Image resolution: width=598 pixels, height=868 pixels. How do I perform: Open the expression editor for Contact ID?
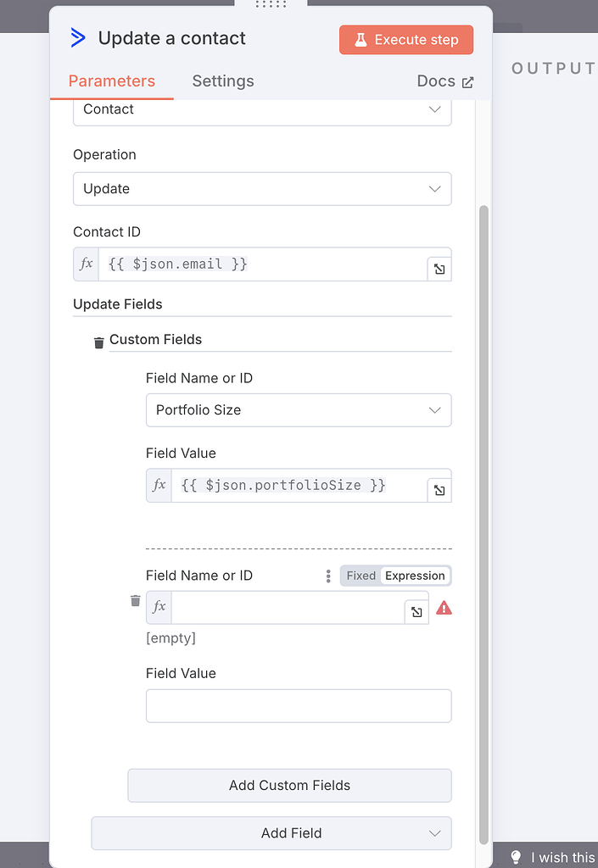point(439,268)
